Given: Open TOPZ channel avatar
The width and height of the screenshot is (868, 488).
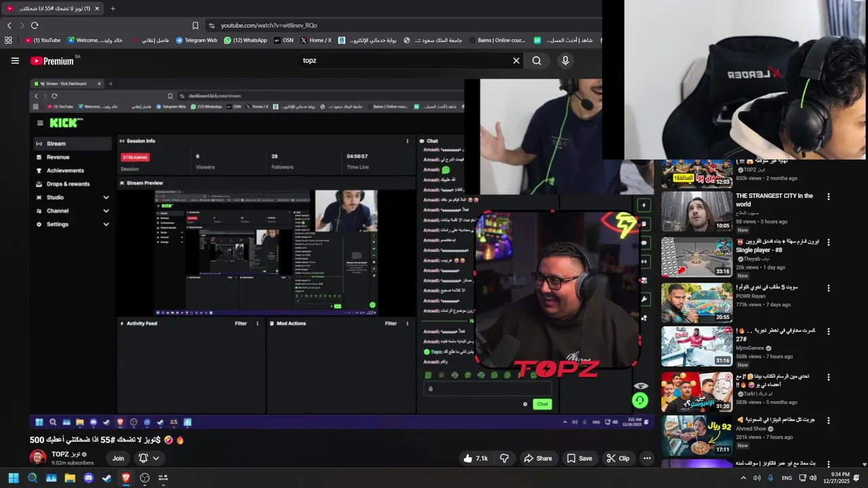Looking at the screenshot, I should [x=38, y=458].
